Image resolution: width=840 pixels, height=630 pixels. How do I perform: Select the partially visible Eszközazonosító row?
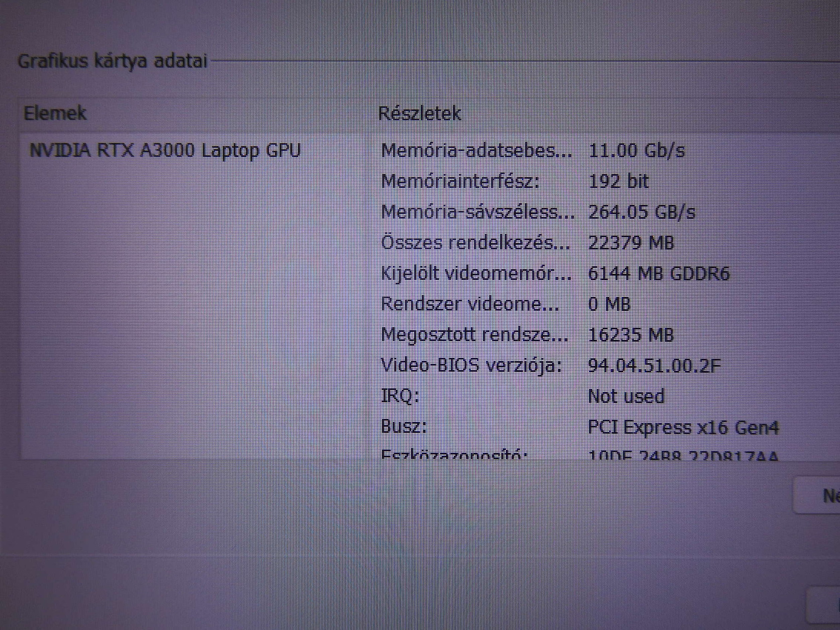(580, 454)
